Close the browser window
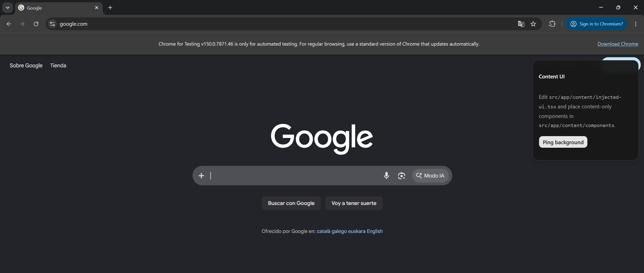644x273 pixels. (635, 8)
